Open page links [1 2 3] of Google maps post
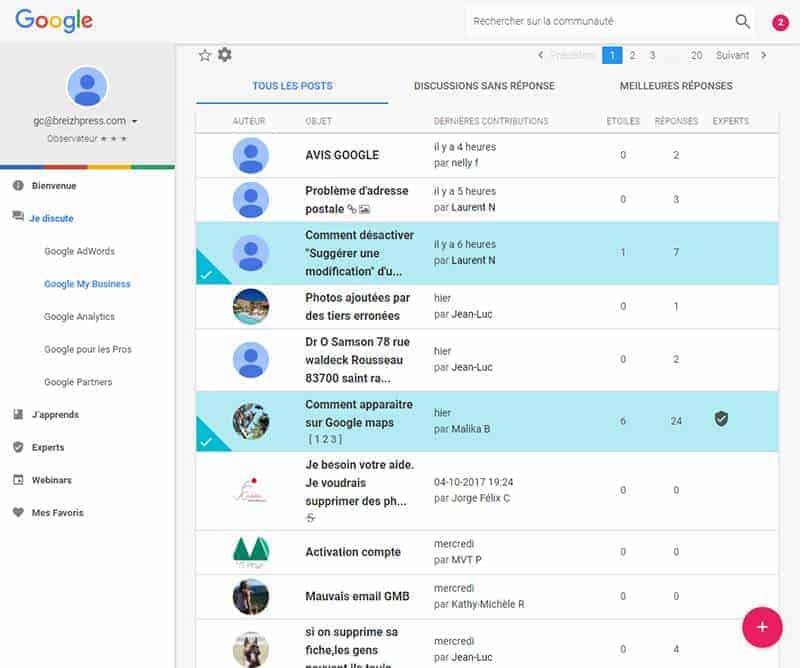This screenshot has height=668, width=800. click(x=325, y=439)
